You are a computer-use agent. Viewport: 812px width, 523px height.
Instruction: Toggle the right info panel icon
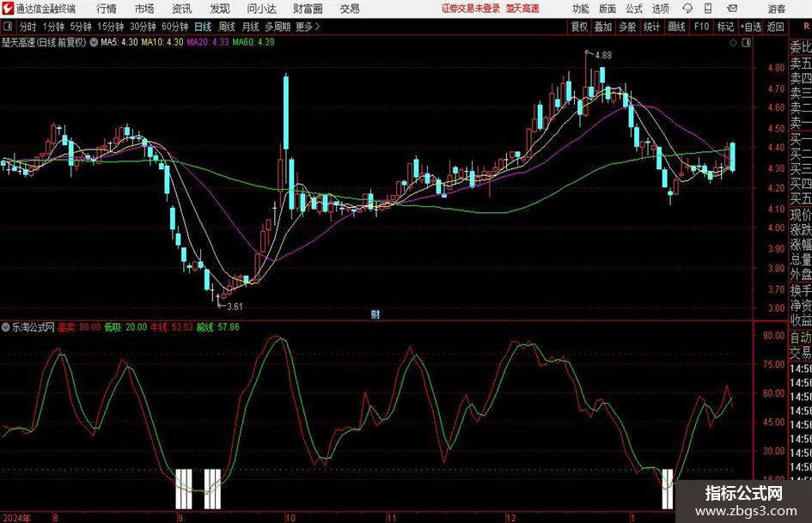746,43
